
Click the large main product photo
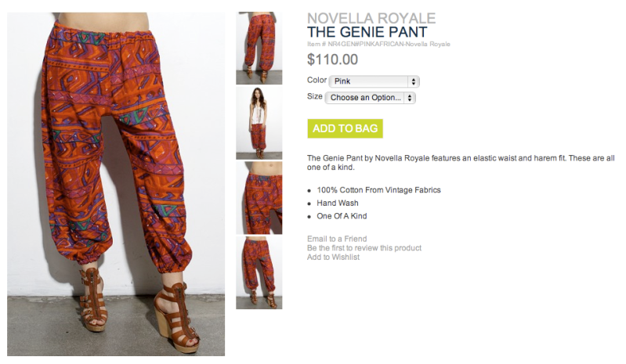point(116,184)
